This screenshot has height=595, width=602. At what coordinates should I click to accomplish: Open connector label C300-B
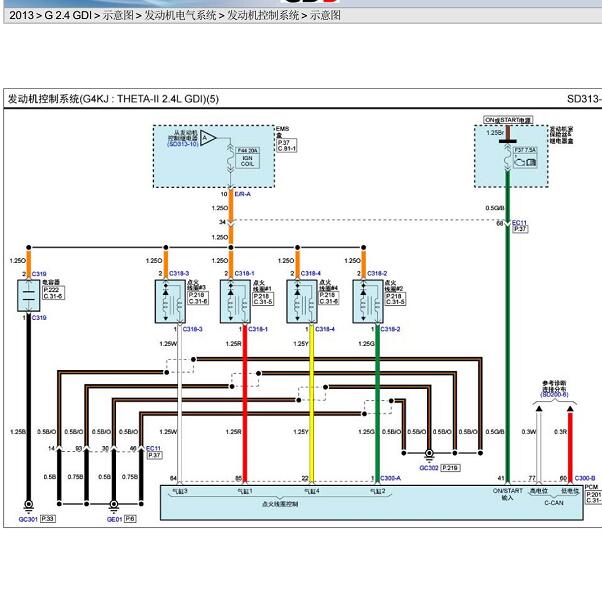[x=585, y=478]
